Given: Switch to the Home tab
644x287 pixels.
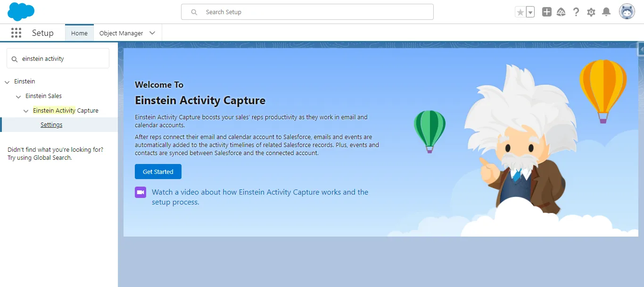Looking at the screenshot, I should pos(79,33).
